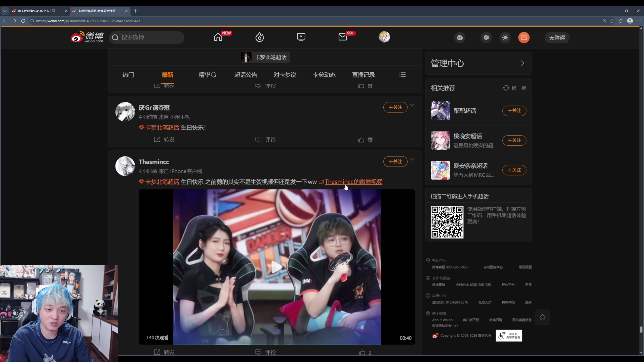This screenshot has width=644, height=362.
Task: Follow the 桃晚安超话 topic
Action: [x=514, y=140]
